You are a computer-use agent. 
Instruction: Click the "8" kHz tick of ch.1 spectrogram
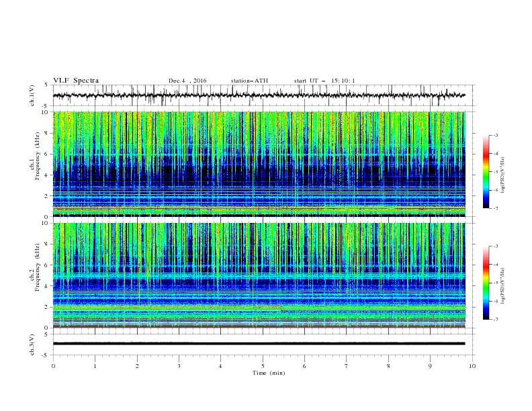click(47, 133)
